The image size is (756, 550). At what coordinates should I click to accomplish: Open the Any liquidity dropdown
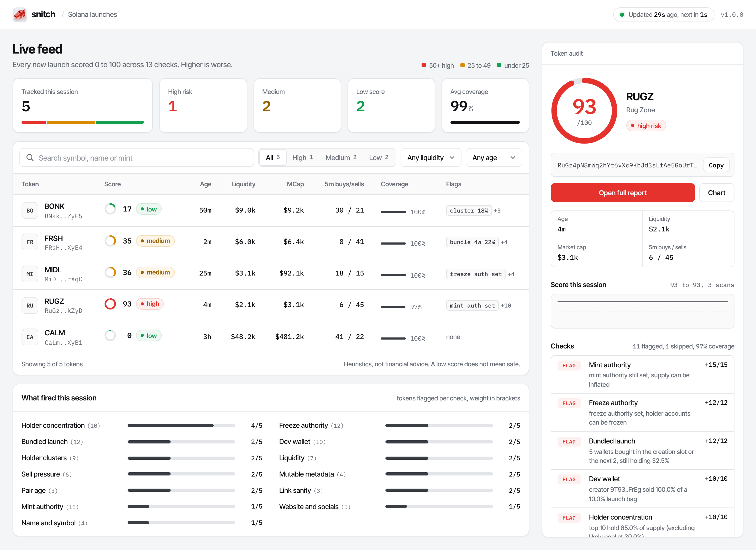point(431,157)
